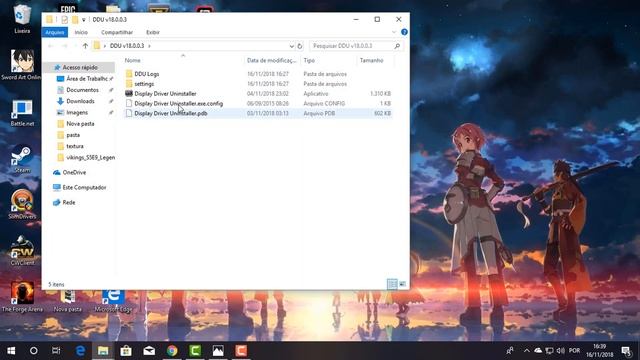640x360 pixels.
Task: Open the volume control in tray
Action: click(x=561, y=351)
